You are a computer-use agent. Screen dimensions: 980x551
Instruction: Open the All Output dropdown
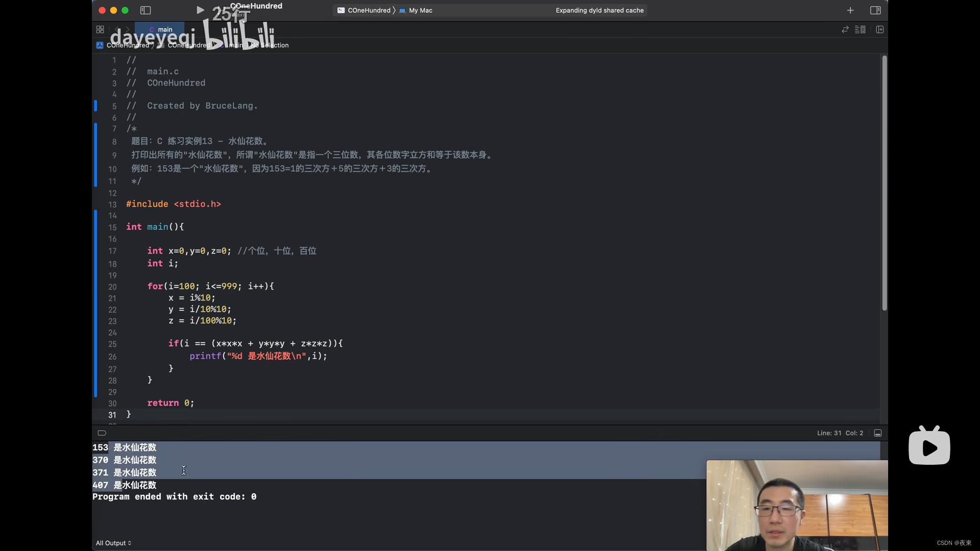click(x=113, y=543)
